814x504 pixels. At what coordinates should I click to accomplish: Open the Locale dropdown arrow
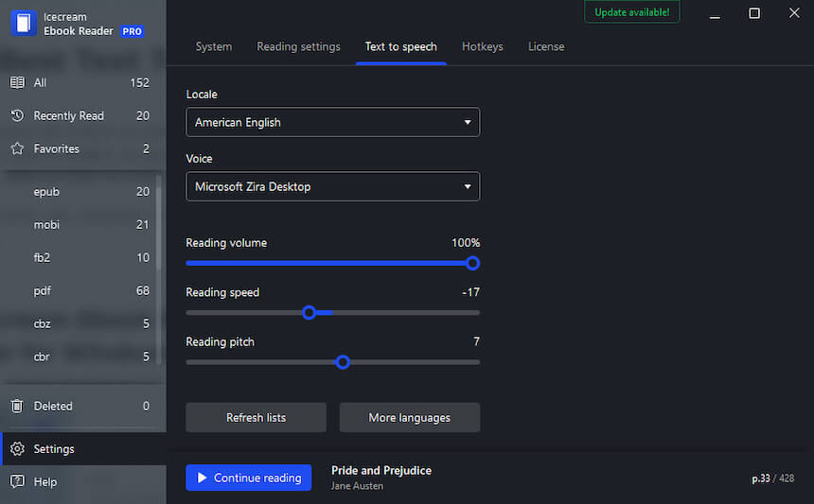(468, 122)
